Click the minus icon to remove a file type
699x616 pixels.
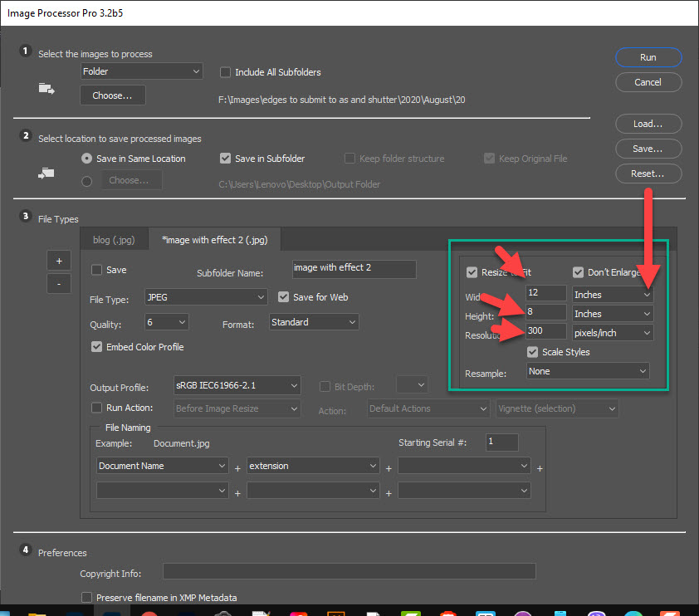(58, 283)
